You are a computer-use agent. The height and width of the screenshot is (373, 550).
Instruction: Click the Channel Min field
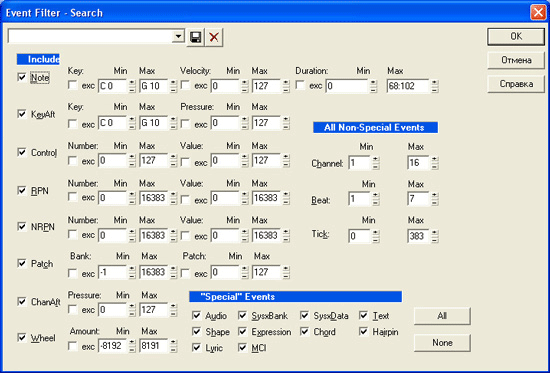360,163
